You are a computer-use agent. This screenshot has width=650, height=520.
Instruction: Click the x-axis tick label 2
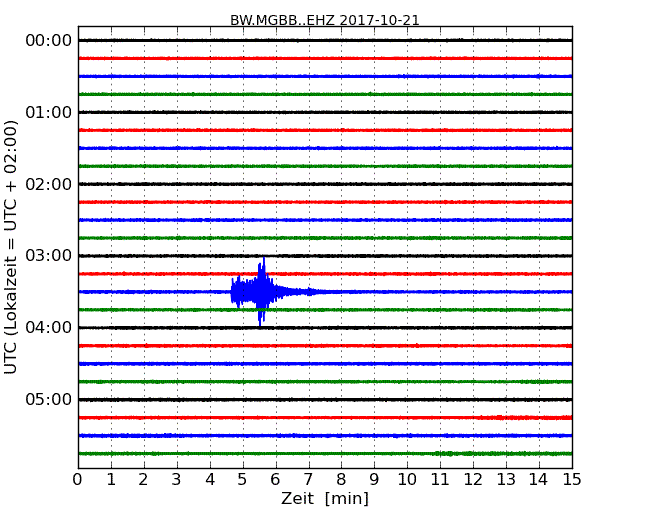[143, 480]
